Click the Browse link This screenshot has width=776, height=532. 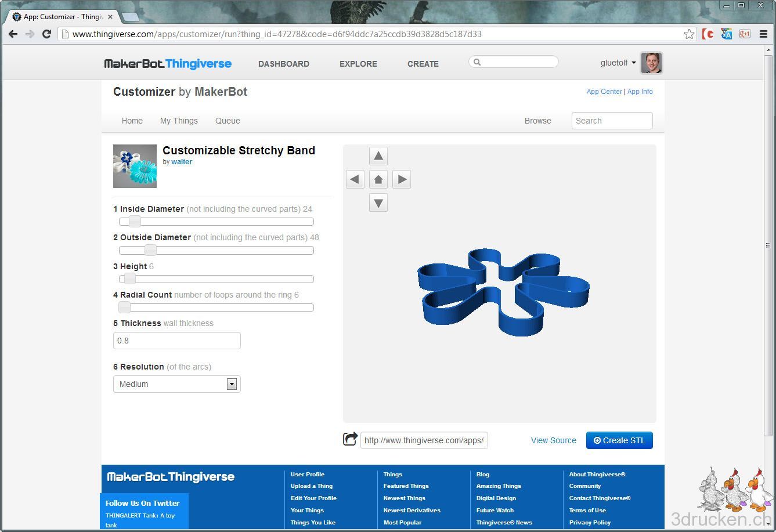(x=538, y=121)
